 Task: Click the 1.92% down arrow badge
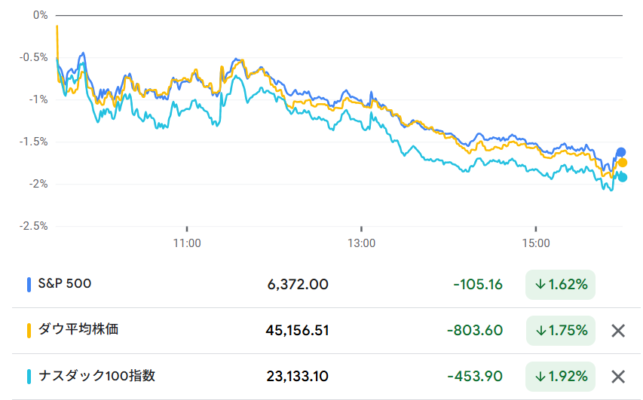tap(561, 377)
